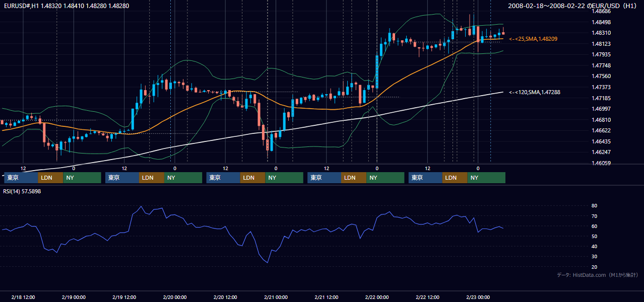Click the RSI(14) 57.5898 indicator label

coord(22,191)
